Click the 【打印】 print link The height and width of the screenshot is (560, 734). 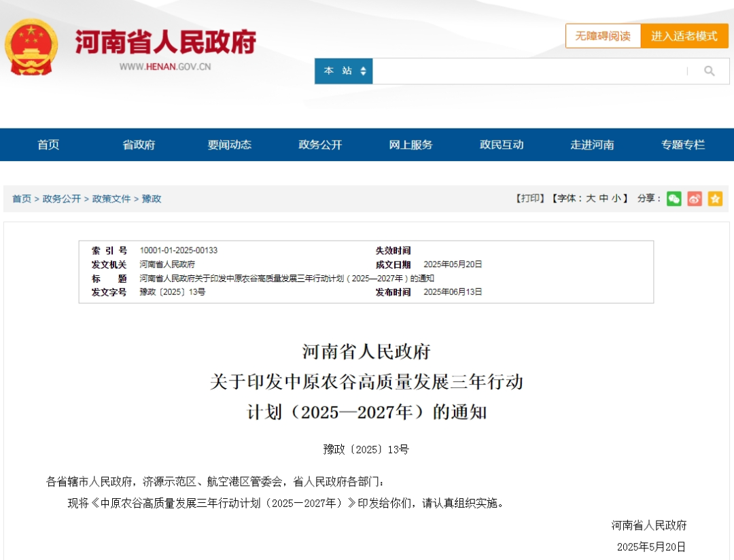tap(530, 198)
